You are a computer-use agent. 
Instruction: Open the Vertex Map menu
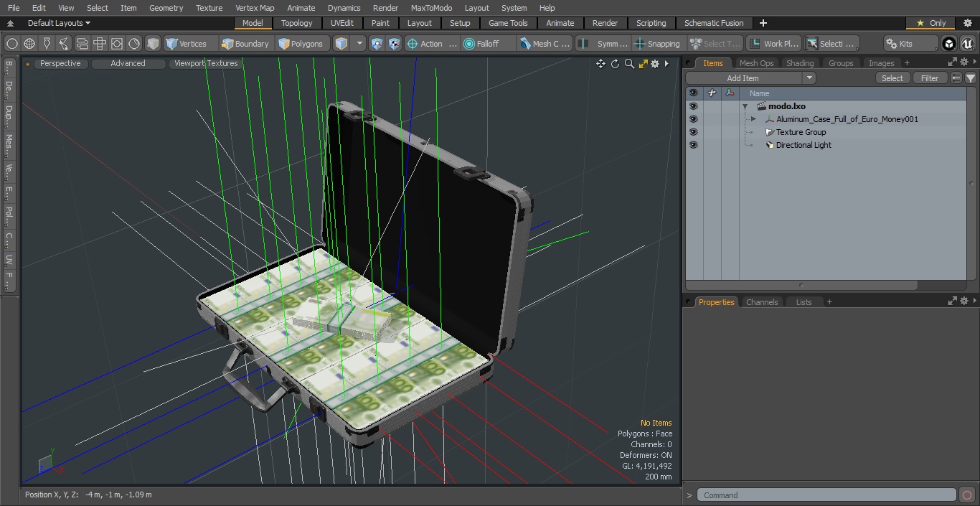coord(255,8)
